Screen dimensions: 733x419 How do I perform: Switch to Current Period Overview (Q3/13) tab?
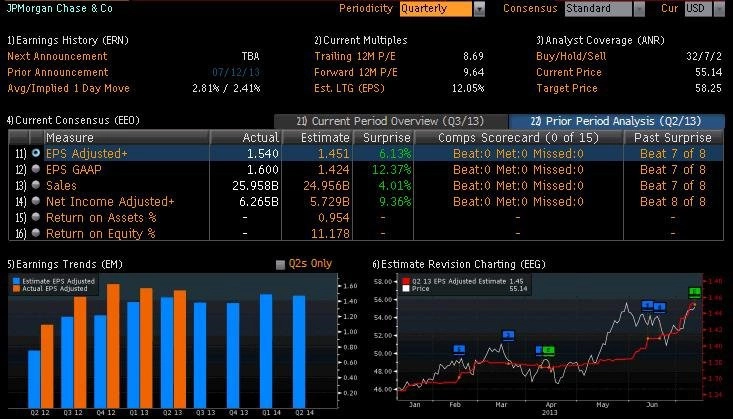tap(391, 121)
